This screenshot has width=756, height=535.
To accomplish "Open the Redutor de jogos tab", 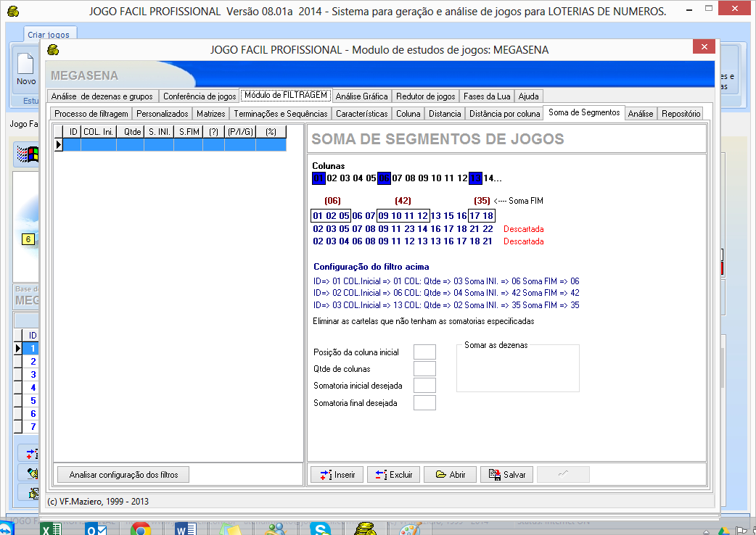I will pyautogui.click(x=426, y=96).
